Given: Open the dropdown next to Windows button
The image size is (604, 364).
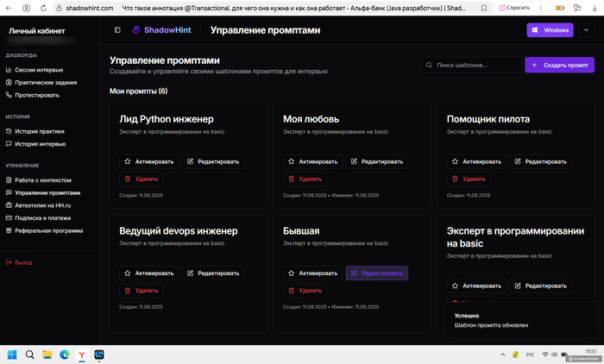Looking at the screenshot, I should (x=587, y=30).
